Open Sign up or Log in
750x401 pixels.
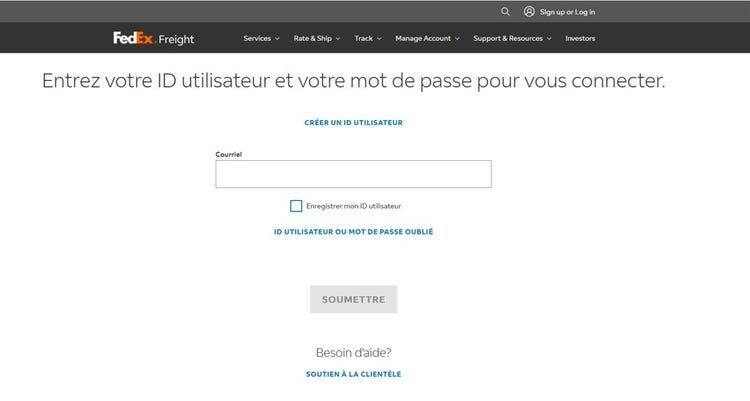point(567,12)
